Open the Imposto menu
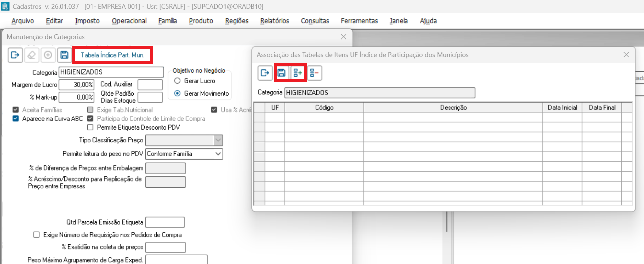This screenshot has width=644, height=264. [87, 21]
